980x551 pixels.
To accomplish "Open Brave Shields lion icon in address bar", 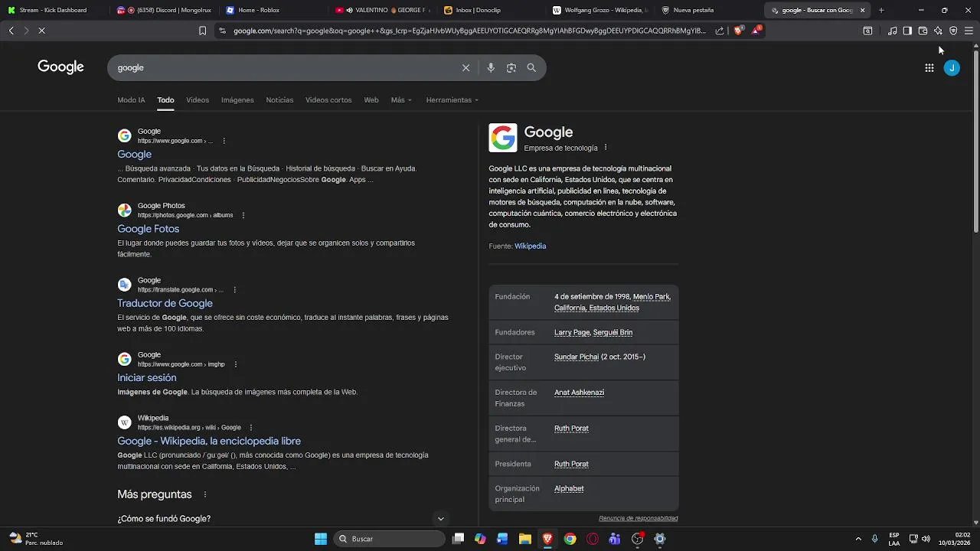I will coord(738,31).
